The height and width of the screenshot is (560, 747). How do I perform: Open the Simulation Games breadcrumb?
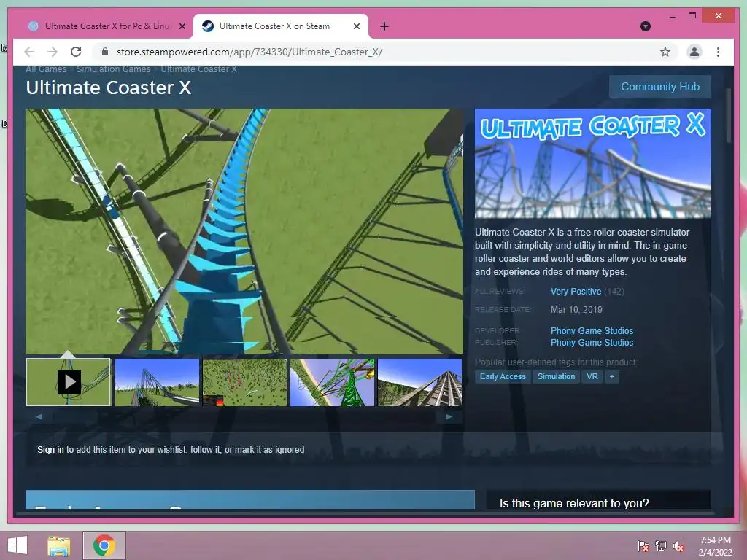tap(113, 69)
